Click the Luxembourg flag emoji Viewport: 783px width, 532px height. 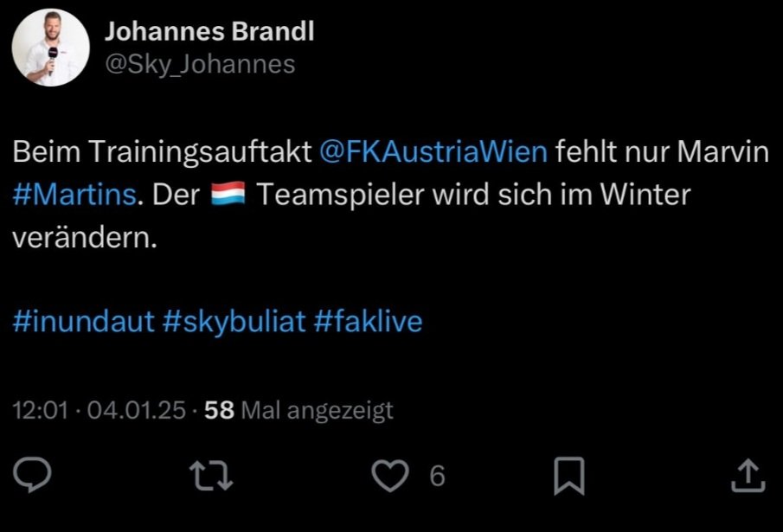(230, 195)
